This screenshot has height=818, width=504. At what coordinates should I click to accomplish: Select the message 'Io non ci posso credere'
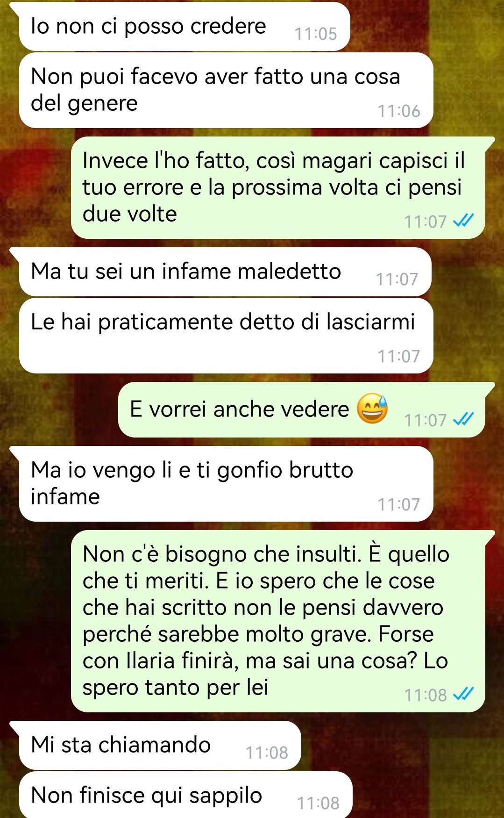(x=185, y=26)
